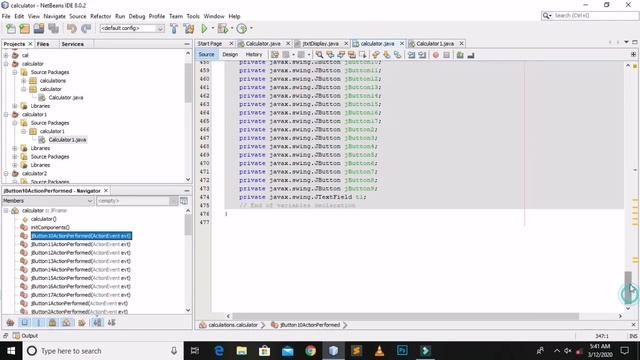Select Calculator.java in Projects tree
This screenshot has width=640, height=360.
tap(66, 98)
